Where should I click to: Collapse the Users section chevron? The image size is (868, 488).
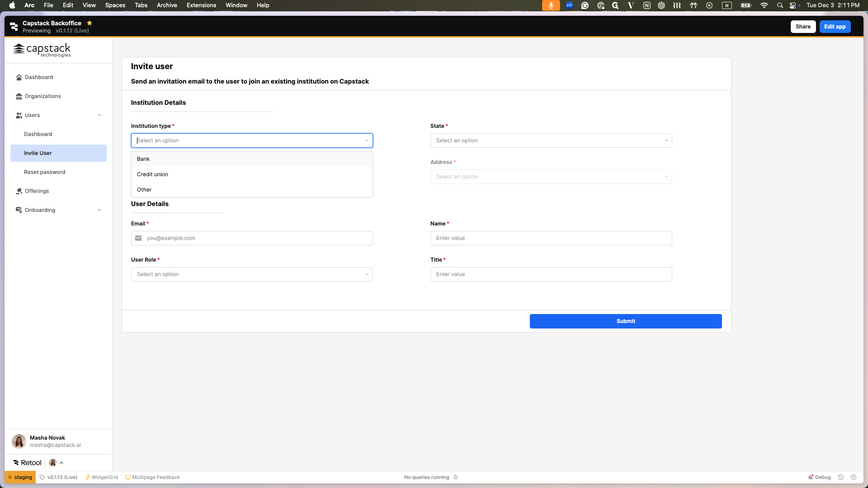pos(99,115)
